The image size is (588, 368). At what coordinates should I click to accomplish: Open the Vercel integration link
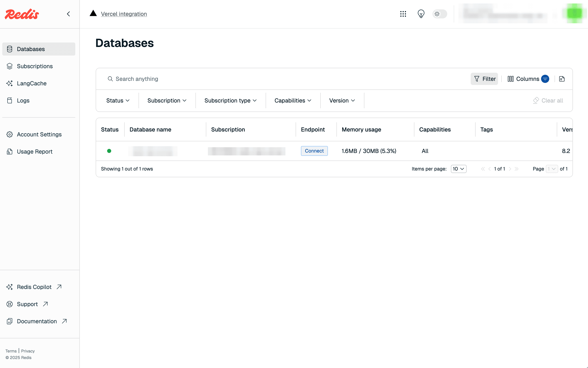124,14
